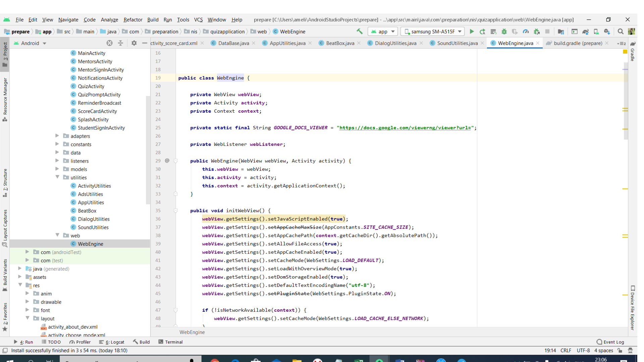Click the Debug app bug icon

click(x=504, y=32)
